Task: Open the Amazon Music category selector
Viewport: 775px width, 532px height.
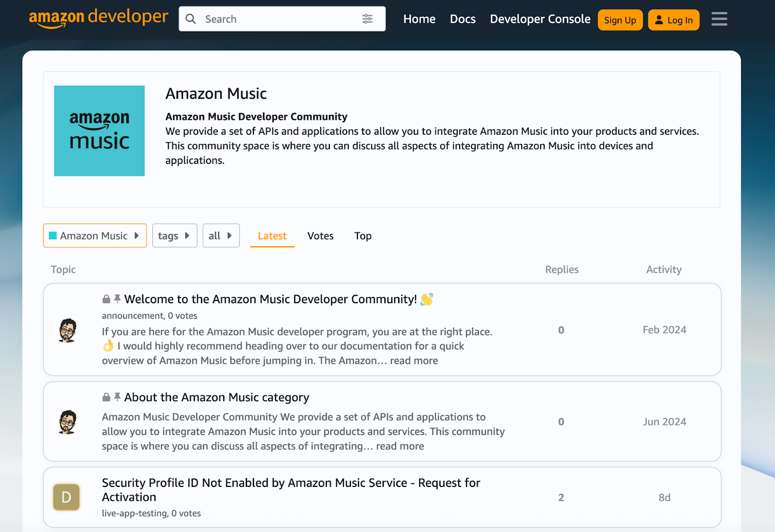Action: [94, 235]
